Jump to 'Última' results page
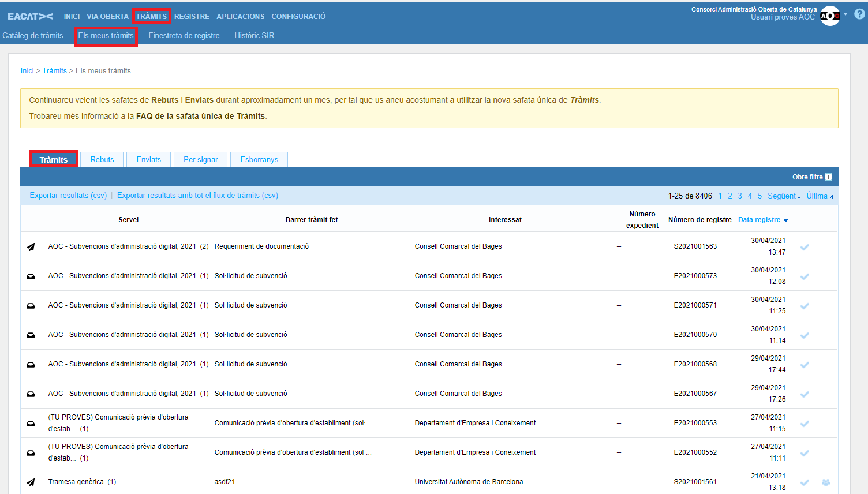The height and width of the screenshot is (494, 868). coord(819,196)
